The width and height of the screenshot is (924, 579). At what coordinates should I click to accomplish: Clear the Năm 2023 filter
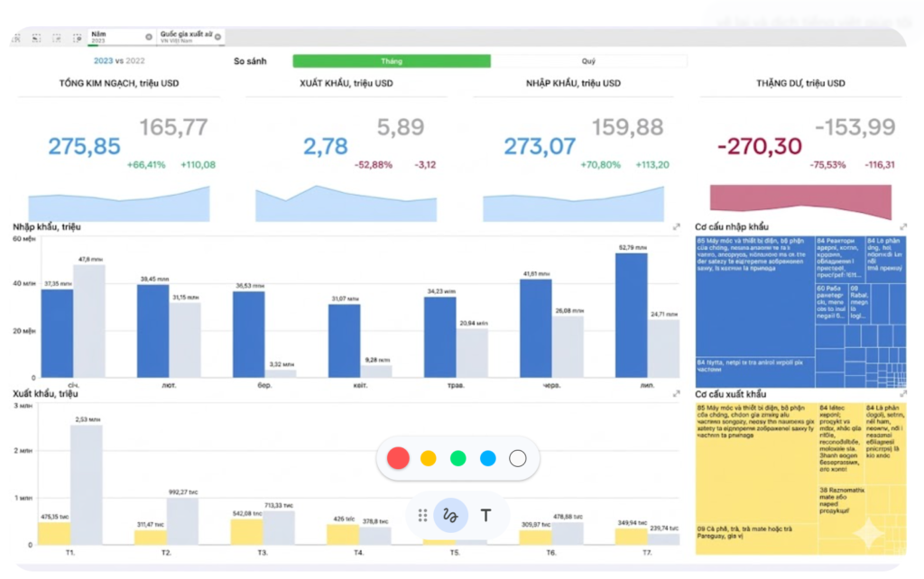pos(149,36)
